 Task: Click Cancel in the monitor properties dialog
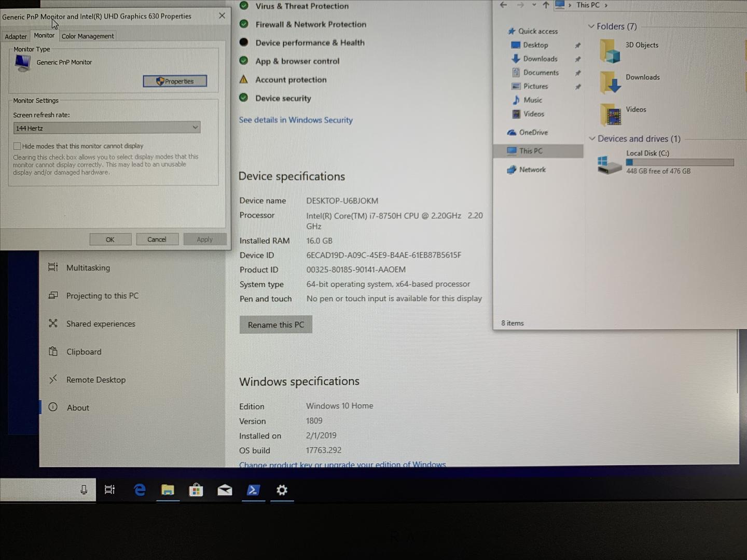[157, 239]
